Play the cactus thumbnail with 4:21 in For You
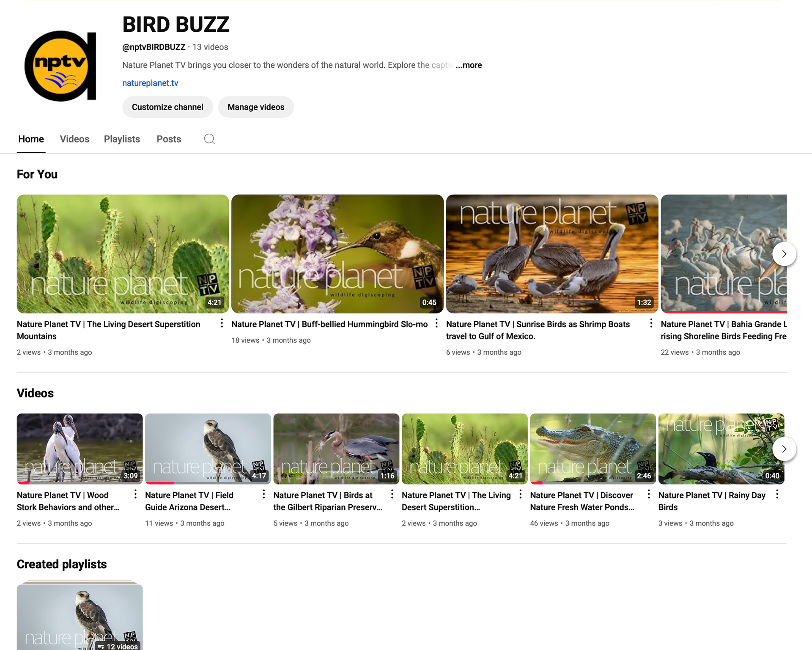The height and width of the screenshot is (650, 812). coord(123,254)
